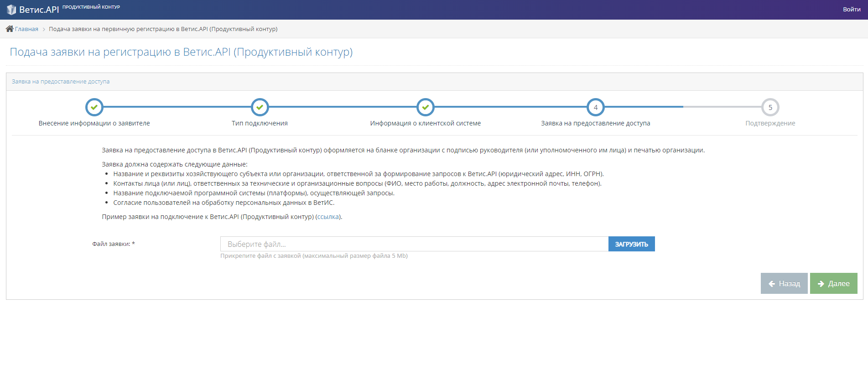Click the breadcrumb chevron separator

point(44,29)
